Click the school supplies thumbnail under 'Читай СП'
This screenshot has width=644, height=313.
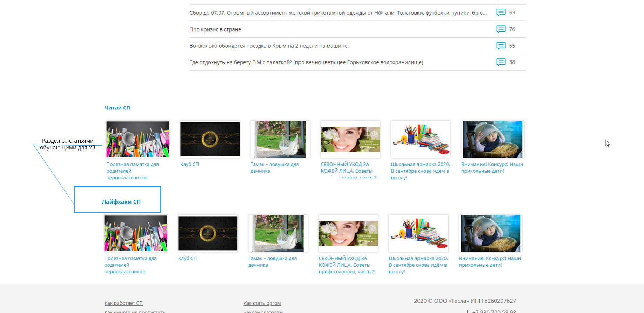(138, 139)
